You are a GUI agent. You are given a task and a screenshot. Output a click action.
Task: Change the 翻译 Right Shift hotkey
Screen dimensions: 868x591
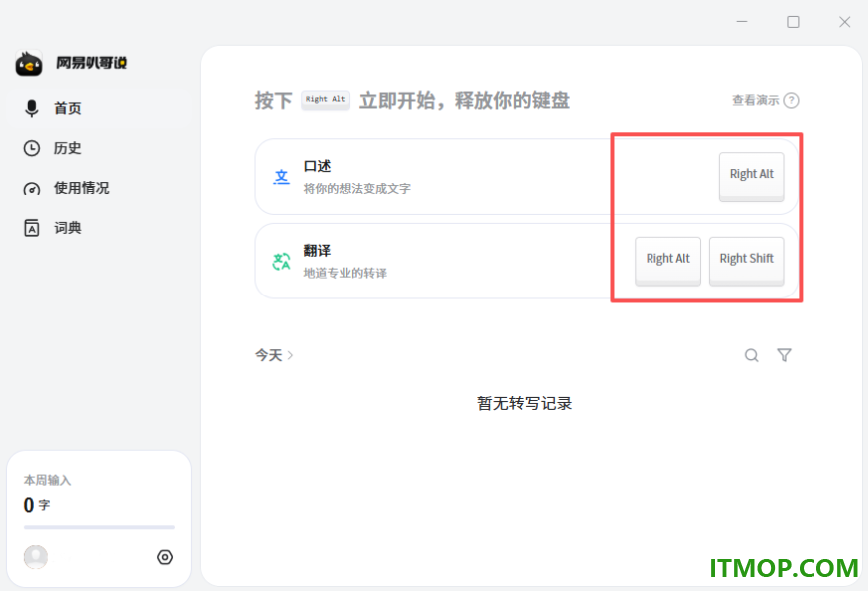tap(746, 261)
